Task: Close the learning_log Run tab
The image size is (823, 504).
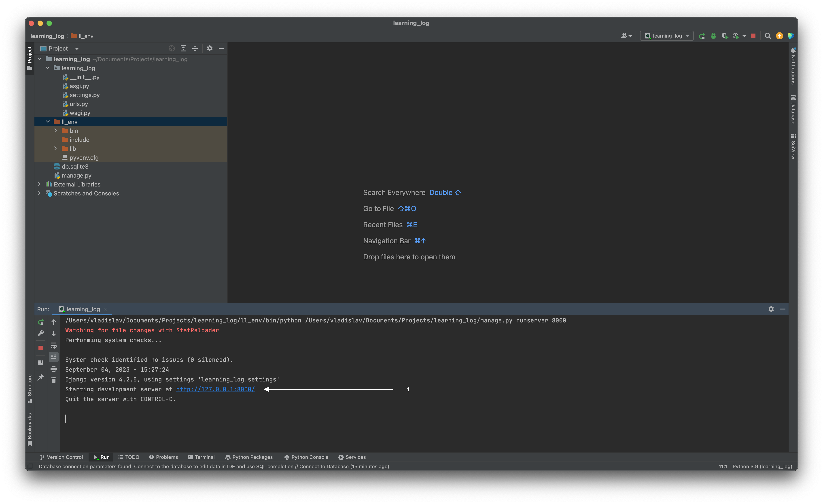Action: (105, 309)
